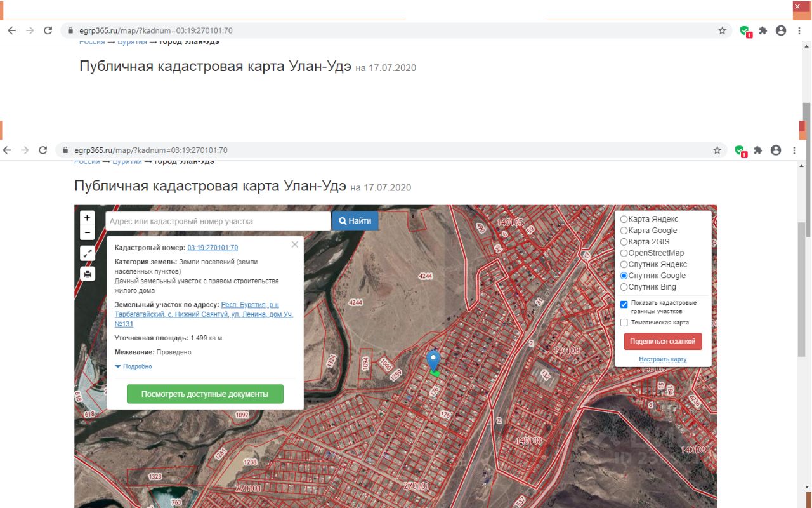The height and width of the screenshot is (508, 812).
Task: Click the Поделиться ссылкой button
Action: pyautogui.click(x=663, y=342)
